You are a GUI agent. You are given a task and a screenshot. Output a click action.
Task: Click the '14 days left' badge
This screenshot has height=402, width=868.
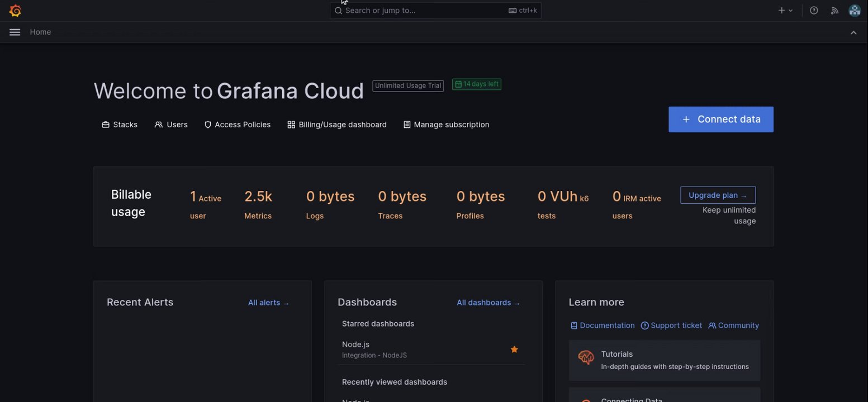pyautogui.click(x=477, y=84)
